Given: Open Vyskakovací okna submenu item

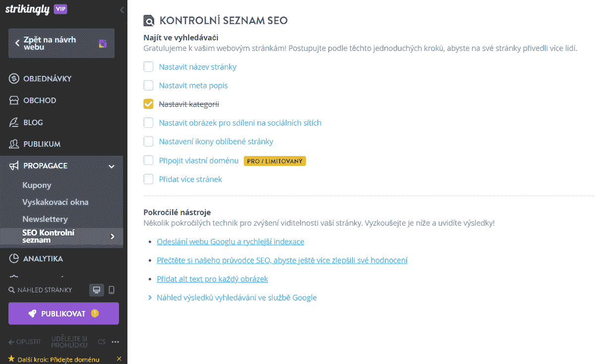Looking at the screenshot, I should pyautogui.click(x=56, y=202).
